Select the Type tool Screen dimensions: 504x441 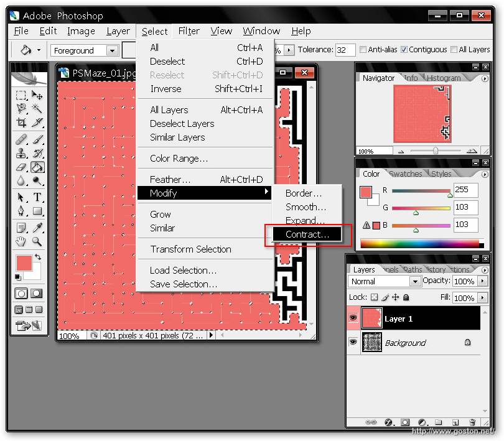click(37, 197)
